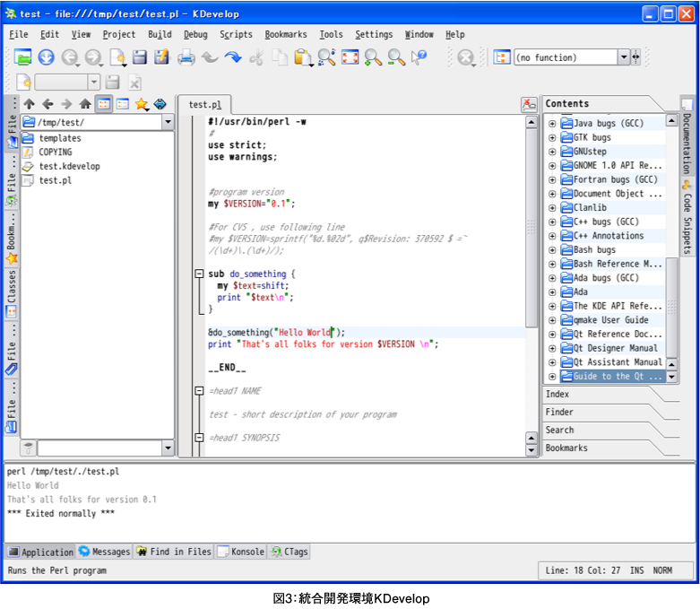Select the templates folder in file list
700x609 pixels.
pos(60,138)
